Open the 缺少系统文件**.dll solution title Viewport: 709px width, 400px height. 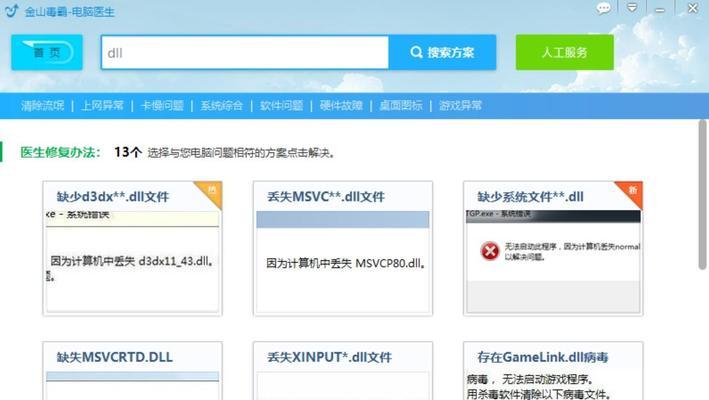pyautogui.click(x=530, y=197)
